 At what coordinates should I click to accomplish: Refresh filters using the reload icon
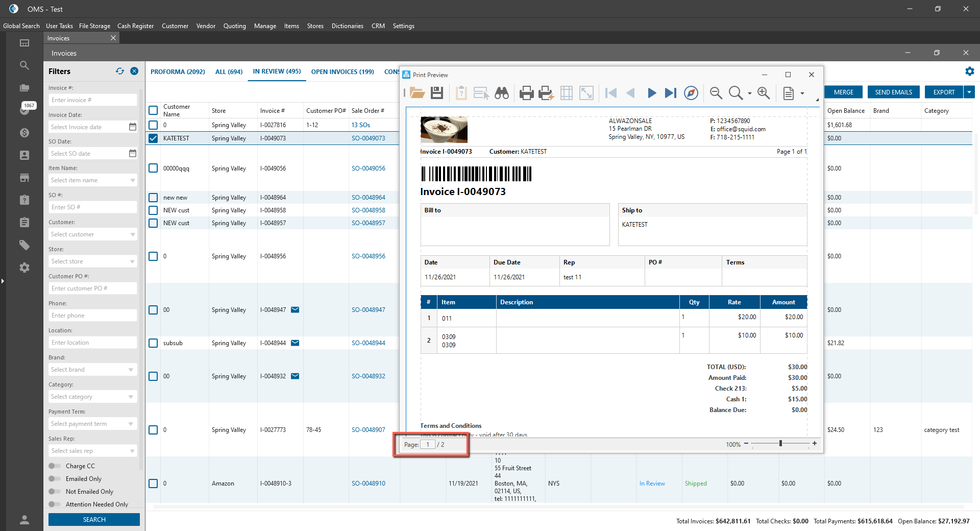[x=120, y=71]
